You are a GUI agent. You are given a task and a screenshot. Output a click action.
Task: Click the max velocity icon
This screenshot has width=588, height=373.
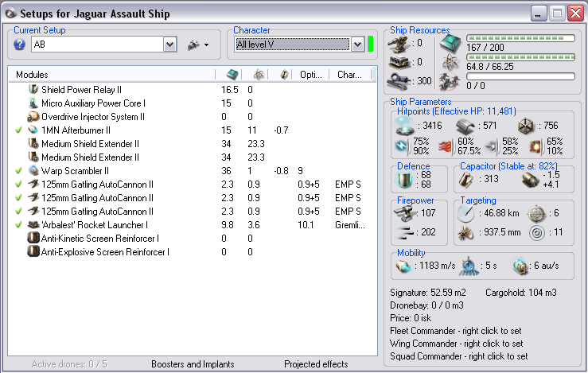pyautogui.click(x=404, y=266)
